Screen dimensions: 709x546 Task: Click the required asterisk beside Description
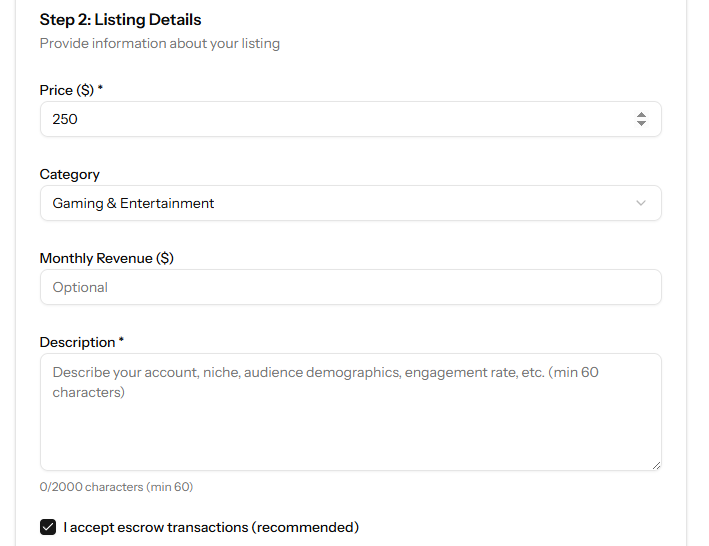pyautogui.click(x=121, y=339)
